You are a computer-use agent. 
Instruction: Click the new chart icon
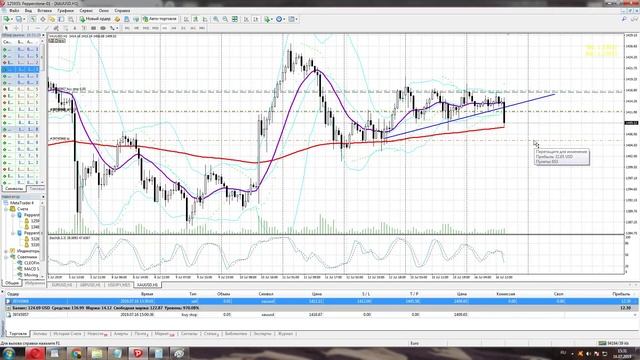tap(7, 19)
